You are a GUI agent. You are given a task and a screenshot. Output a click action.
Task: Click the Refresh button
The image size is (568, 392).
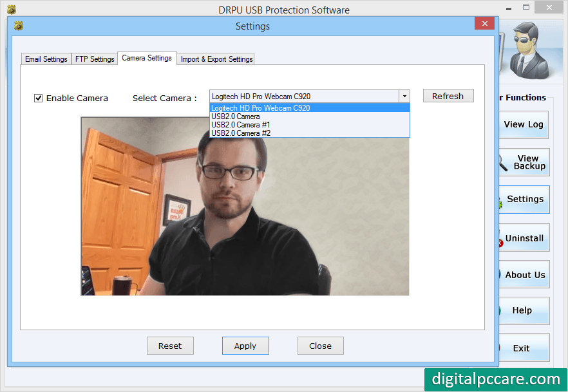coord(448,96)
